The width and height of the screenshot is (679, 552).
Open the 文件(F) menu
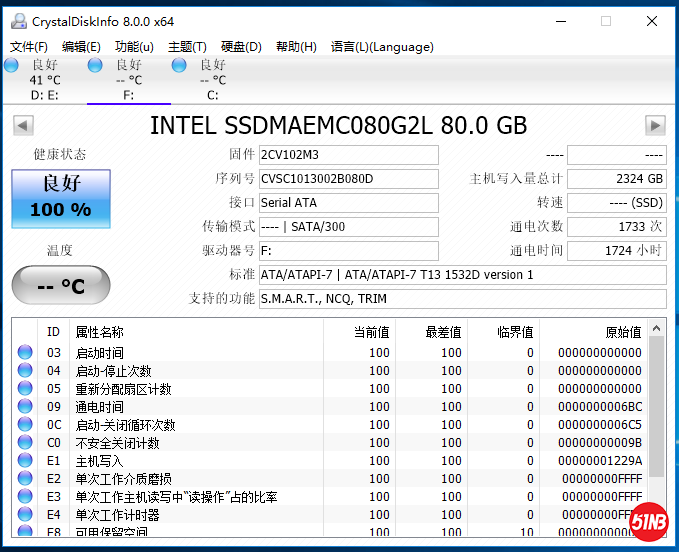(x=29, y=47)
